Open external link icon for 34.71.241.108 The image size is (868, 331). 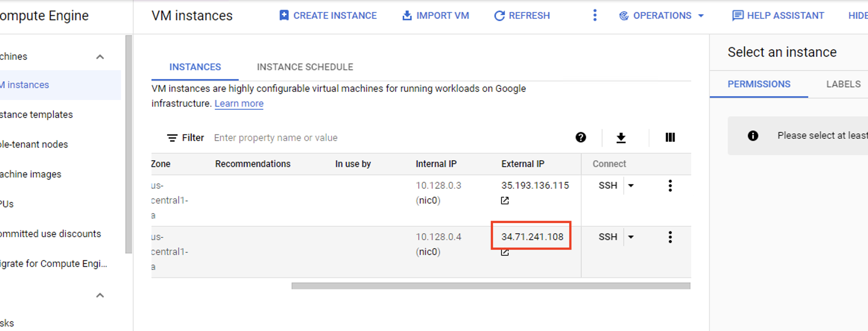click(x=505, y=253)
